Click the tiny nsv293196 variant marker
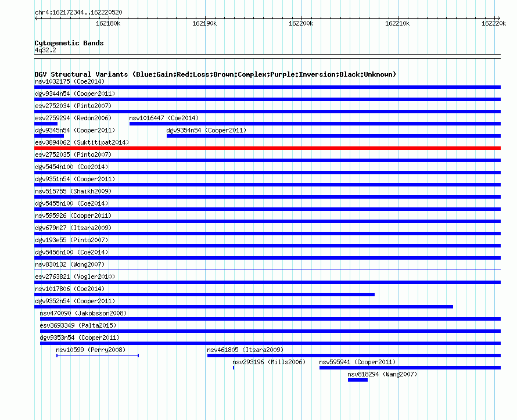The height and width of the screenshot is (420, 517). tap(234, 368)
